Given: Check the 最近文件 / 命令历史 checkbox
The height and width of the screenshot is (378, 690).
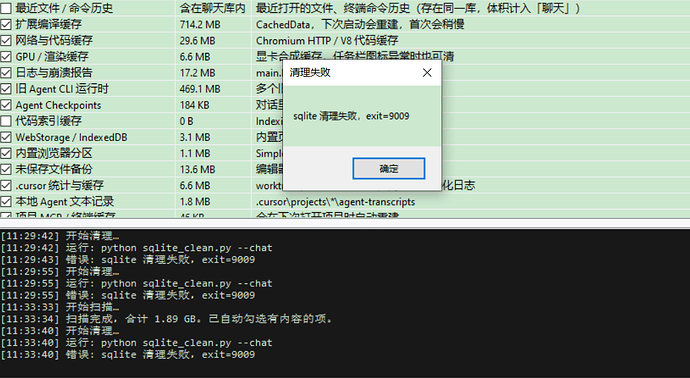Looking at the screenshot, I should coord(6,8).
